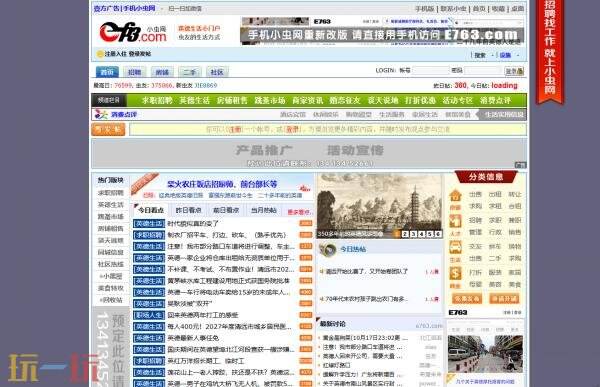600x387 pixels.
Task: Open the post 英德最新人事任免
Action: coord(193,338)
